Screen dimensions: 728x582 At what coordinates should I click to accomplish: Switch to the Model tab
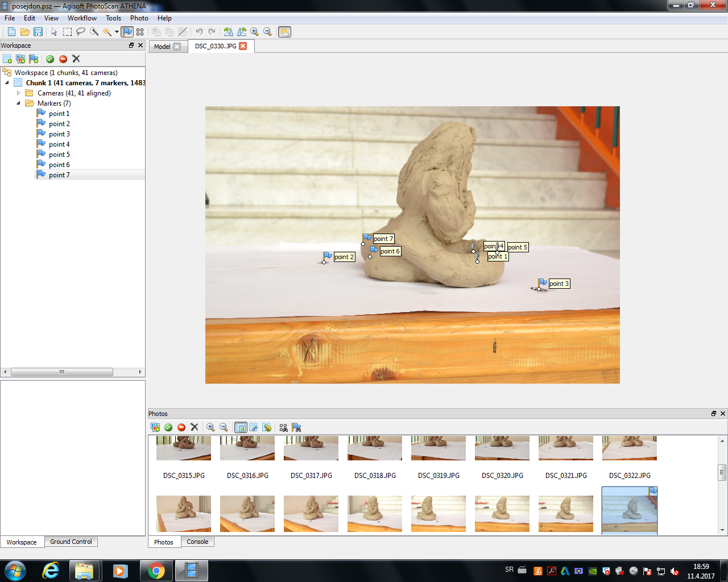(x=162, y=47)
